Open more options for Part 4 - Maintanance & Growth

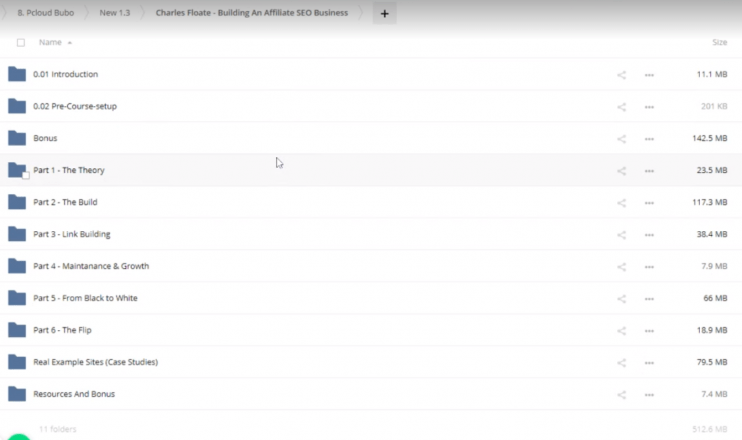pos(649,266)
